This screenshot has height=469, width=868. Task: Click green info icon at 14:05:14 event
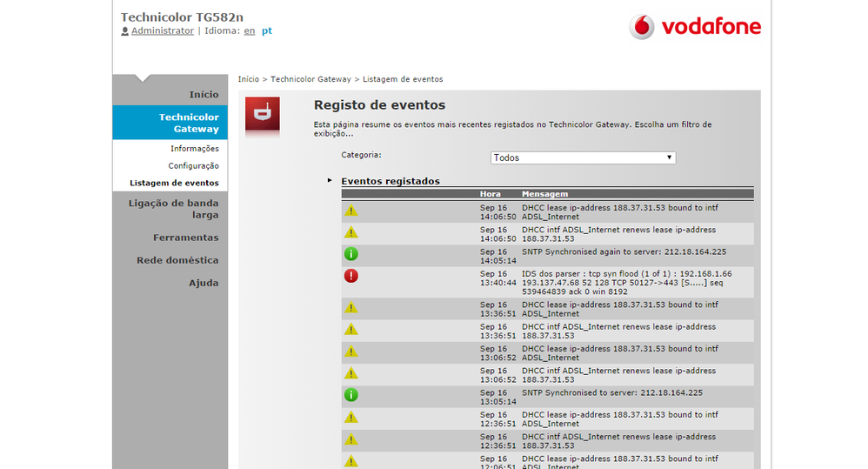[351, 254]
